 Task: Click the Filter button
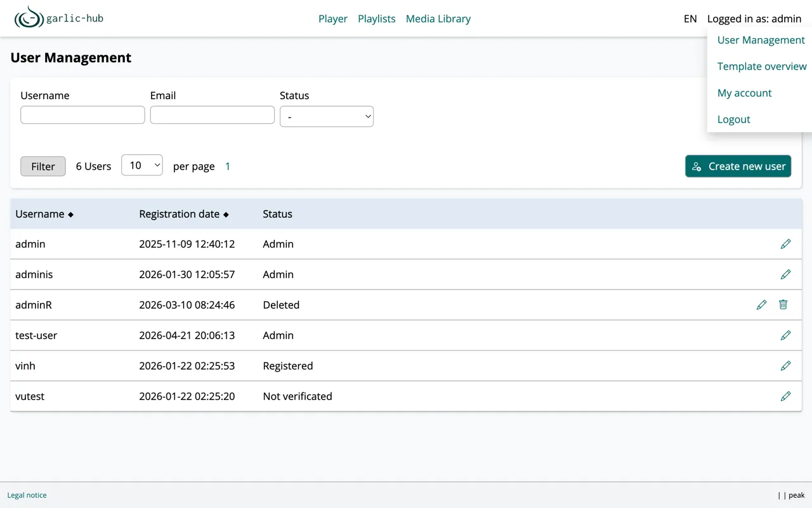pyautogui.click(x=43, y=166)
